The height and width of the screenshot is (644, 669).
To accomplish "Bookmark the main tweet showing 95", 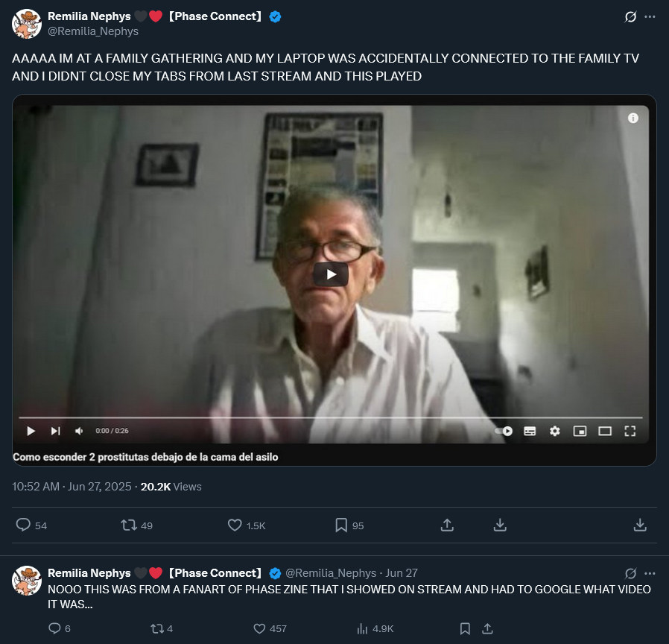I will pyautogui.click(x=341, y=525).
